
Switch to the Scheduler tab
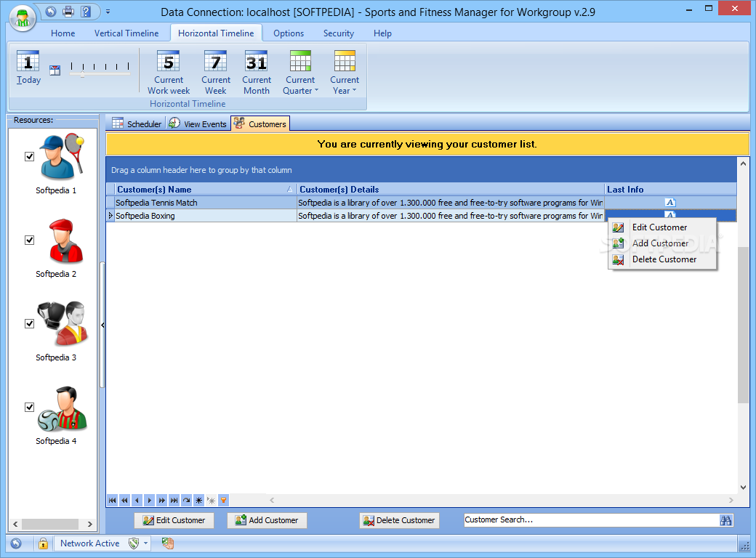pos(137,124)
